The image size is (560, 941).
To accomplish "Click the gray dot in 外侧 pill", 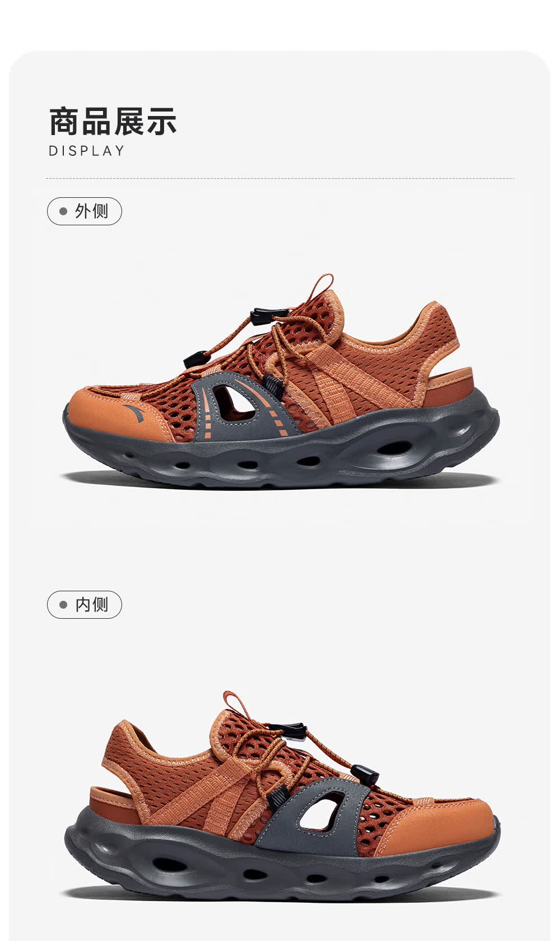I will pos(63,211).
